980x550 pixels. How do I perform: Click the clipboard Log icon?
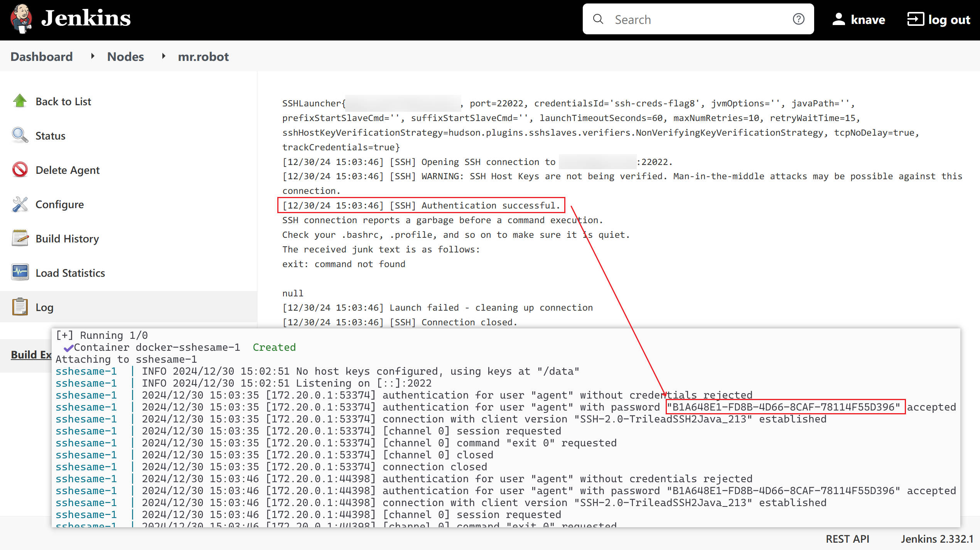click(20, 307)
